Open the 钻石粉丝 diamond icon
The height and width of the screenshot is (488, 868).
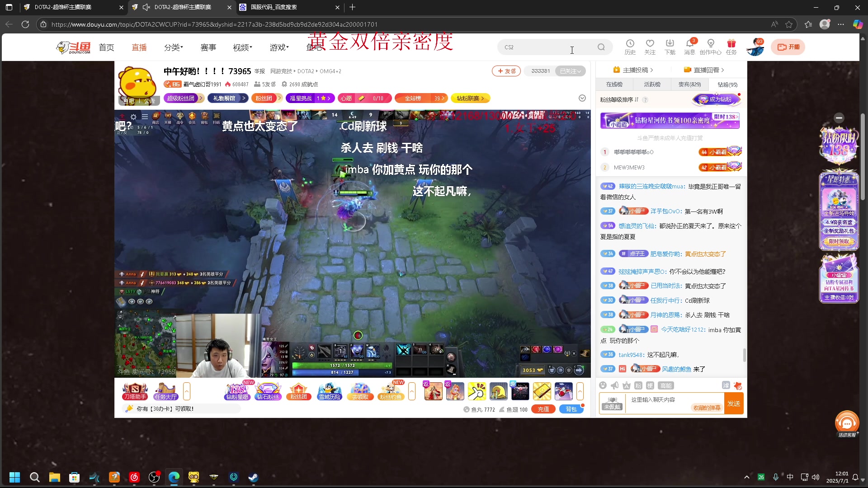268,391
